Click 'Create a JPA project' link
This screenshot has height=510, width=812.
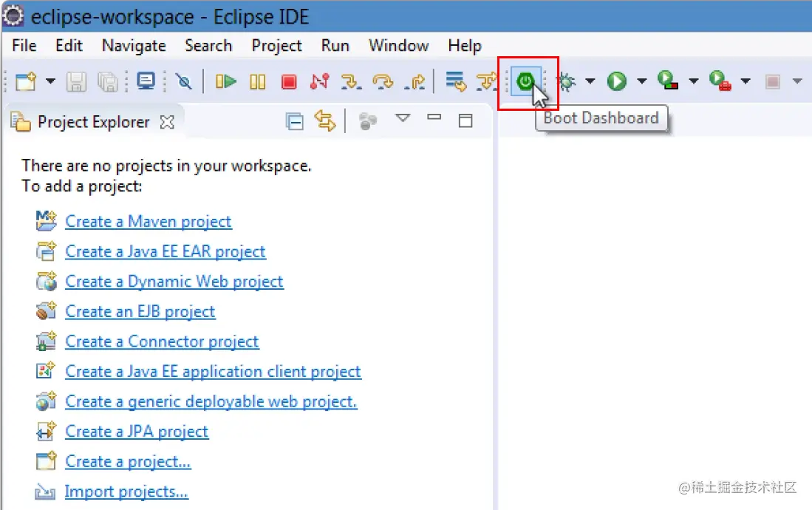tap(137, 432)
